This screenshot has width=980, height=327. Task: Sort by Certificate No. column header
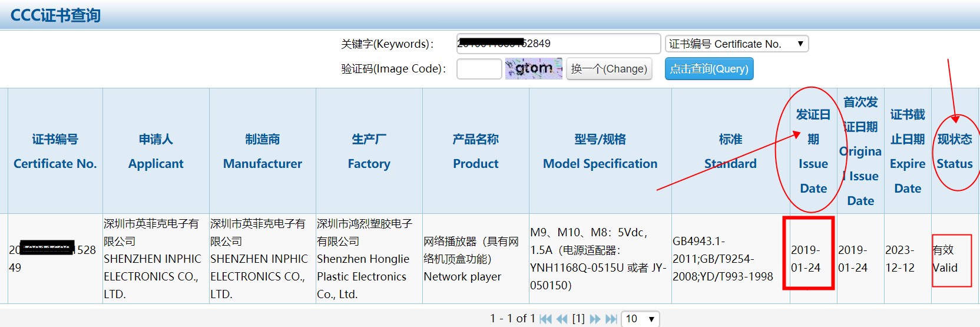[x=55, y=151]
